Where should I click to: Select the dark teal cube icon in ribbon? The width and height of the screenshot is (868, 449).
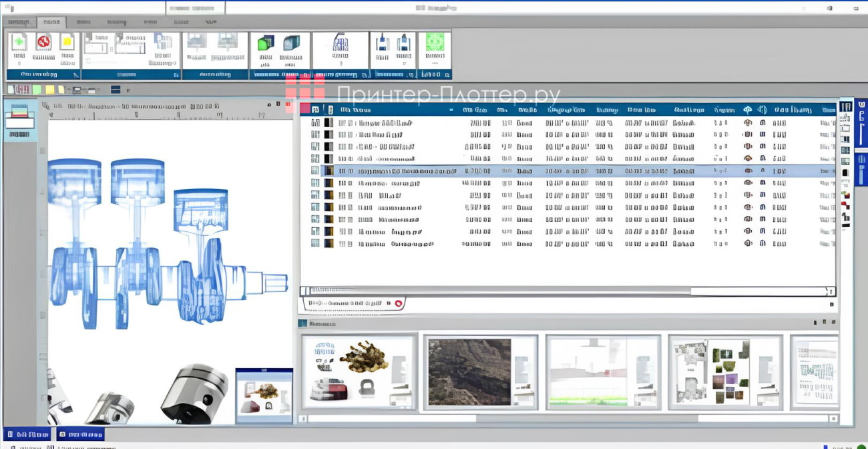coord(290,43)
